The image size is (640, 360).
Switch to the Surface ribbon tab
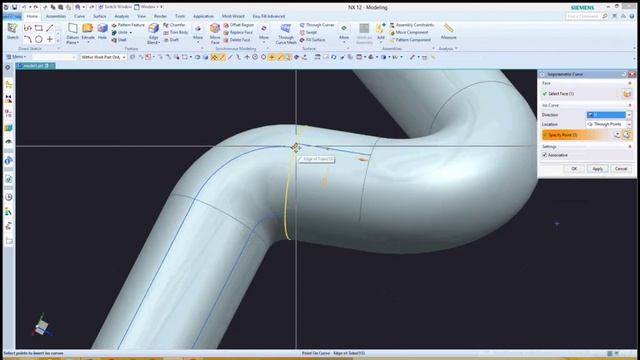(100, 16)
